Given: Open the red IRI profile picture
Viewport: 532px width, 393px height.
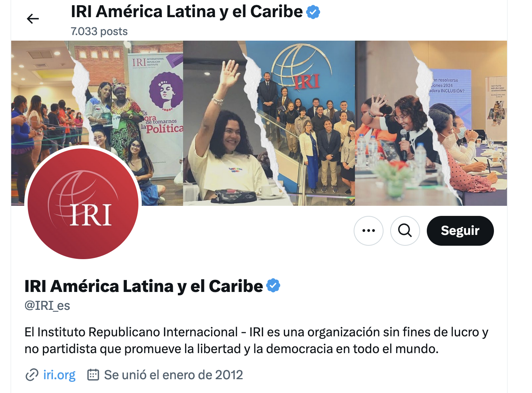Looking at the screenshot, I should click(x=83, y=204).
